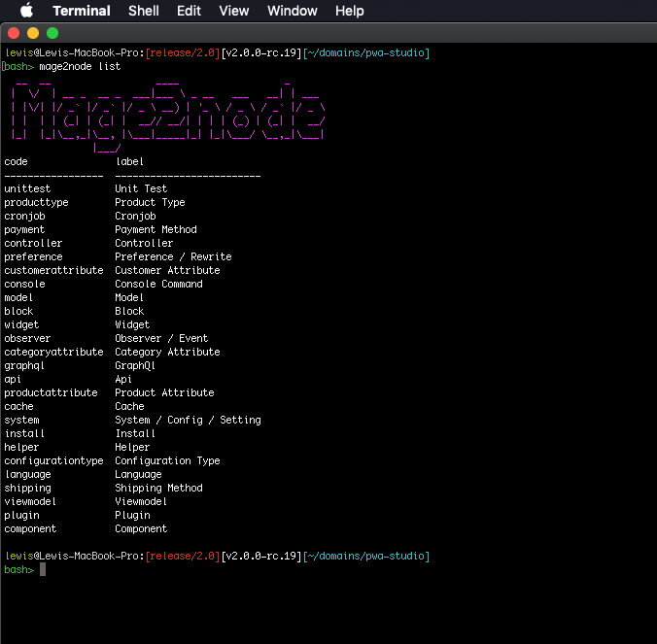Click the 'helper' code entry
The image size is (657, 644).
coord(21,448)
